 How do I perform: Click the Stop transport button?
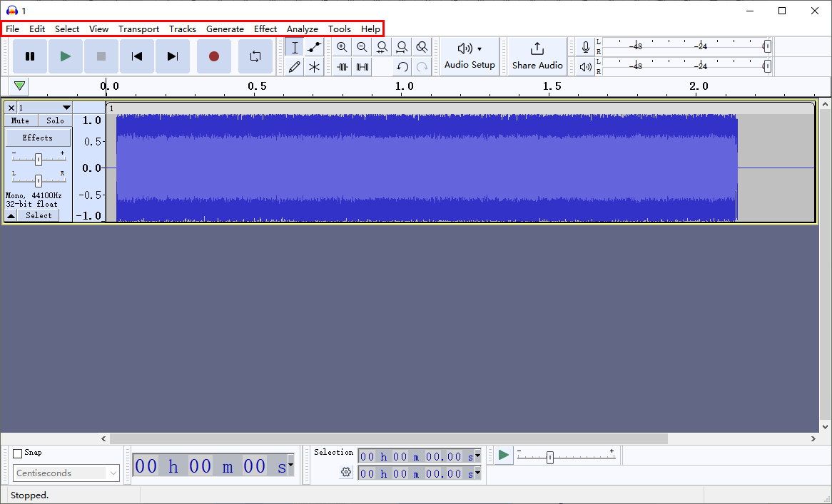[101, 56]
